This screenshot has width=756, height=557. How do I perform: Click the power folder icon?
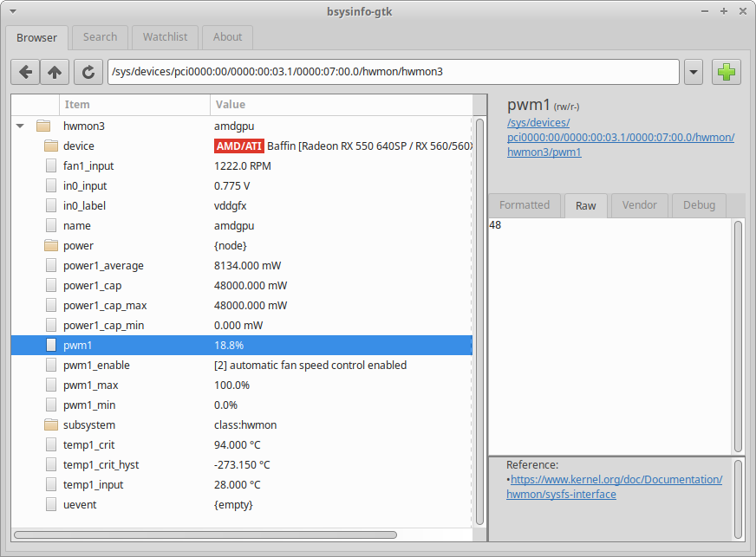(50, 246)
